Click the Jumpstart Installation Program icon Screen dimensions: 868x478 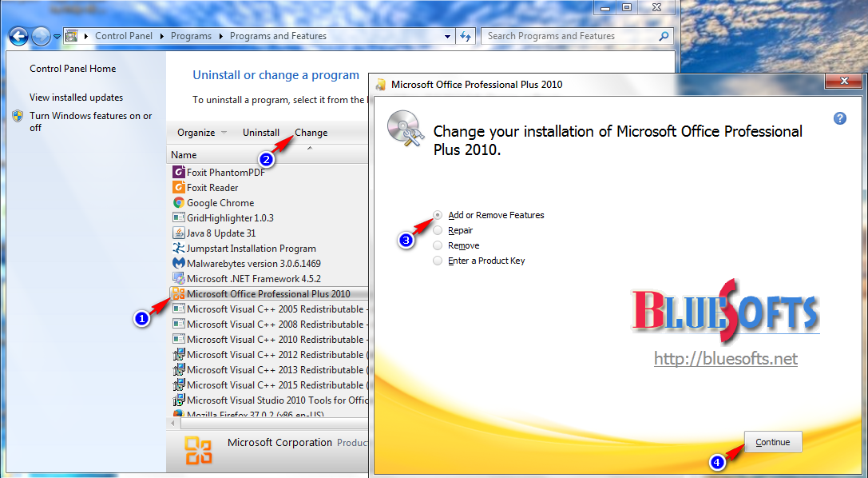[178, 248]
